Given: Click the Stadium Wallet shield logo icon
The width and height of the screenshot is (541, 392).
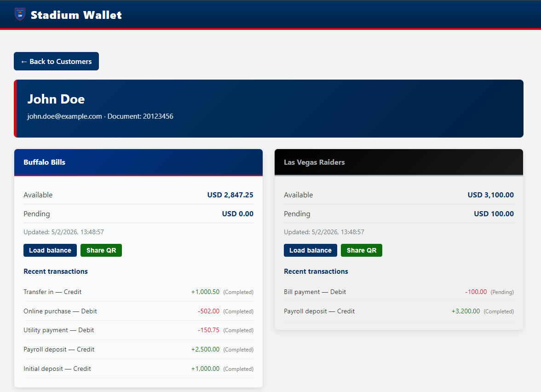Looking at the screenshot, I should point(20,14).
